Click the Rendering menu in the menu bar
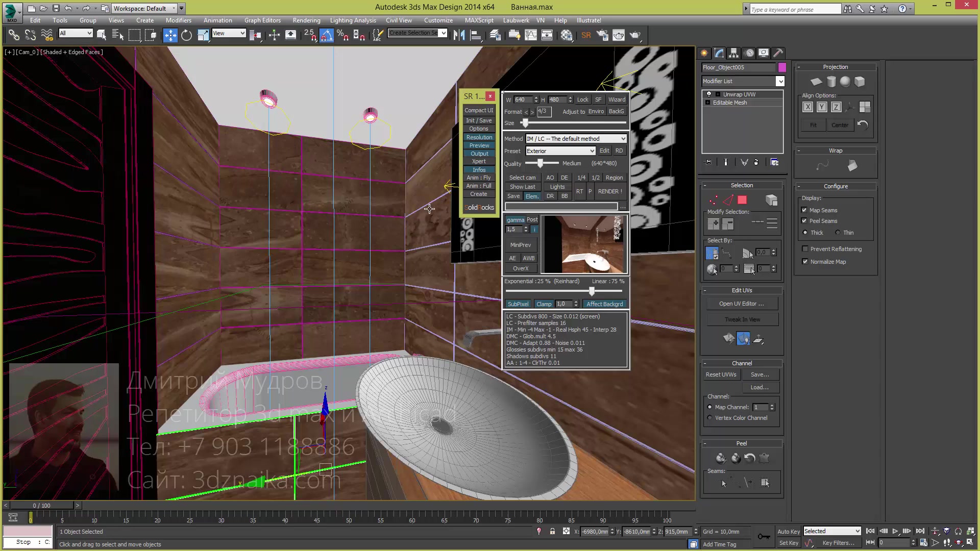 (306, 19)
